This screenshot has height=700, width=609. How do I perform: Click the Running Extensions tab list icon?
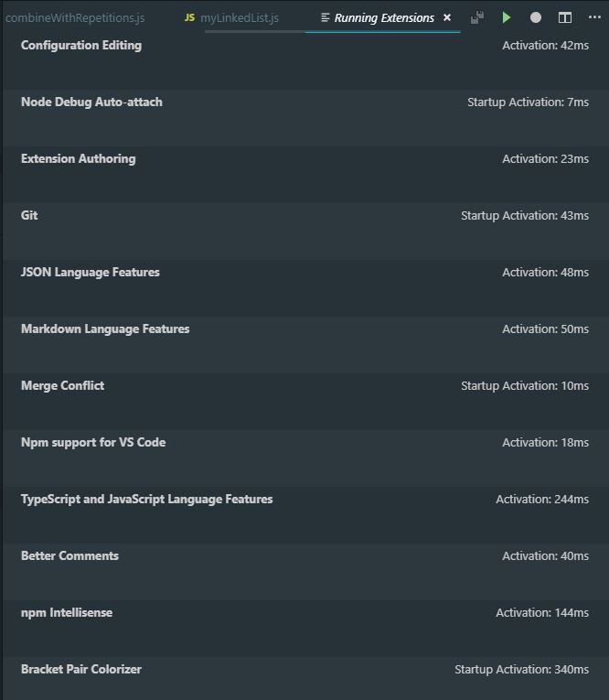(326, 17)
